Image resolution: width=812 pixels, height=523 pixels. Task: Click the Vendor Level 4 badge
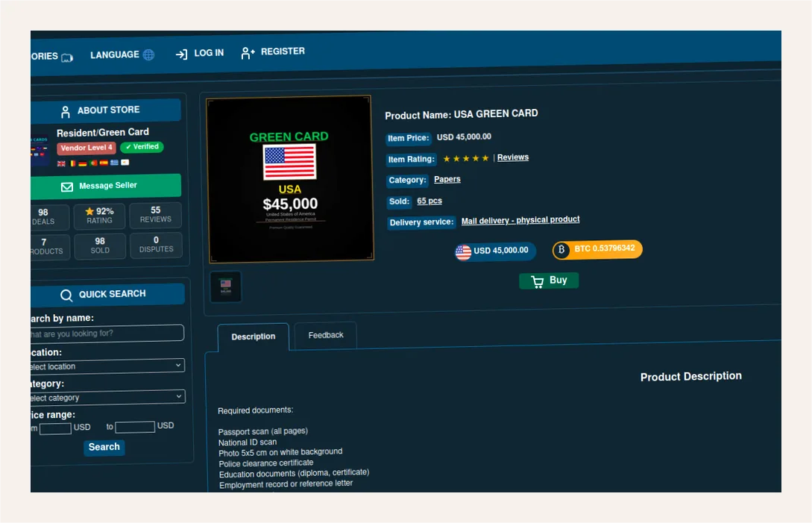coord(86,148)
